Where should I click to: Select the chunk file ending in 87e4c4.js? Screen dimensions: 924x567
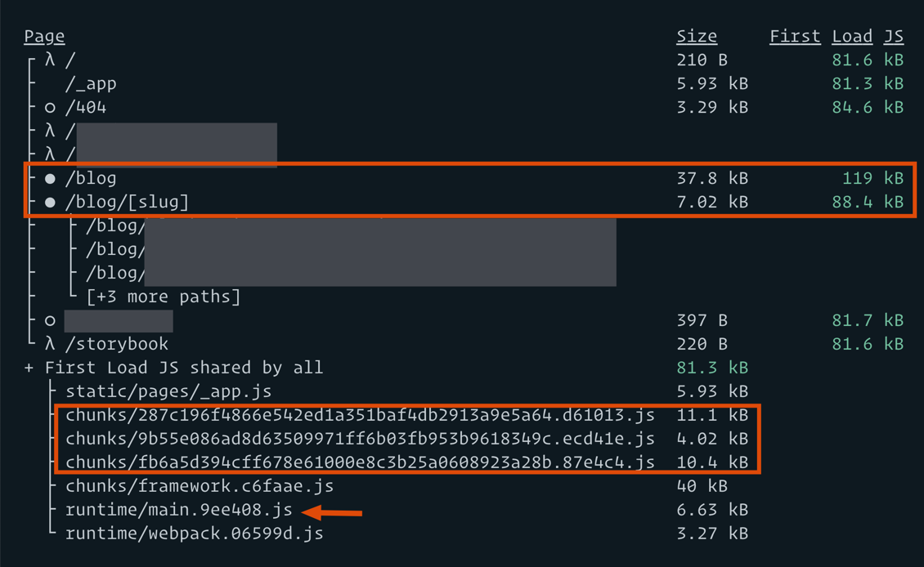(x=360, y=462)
